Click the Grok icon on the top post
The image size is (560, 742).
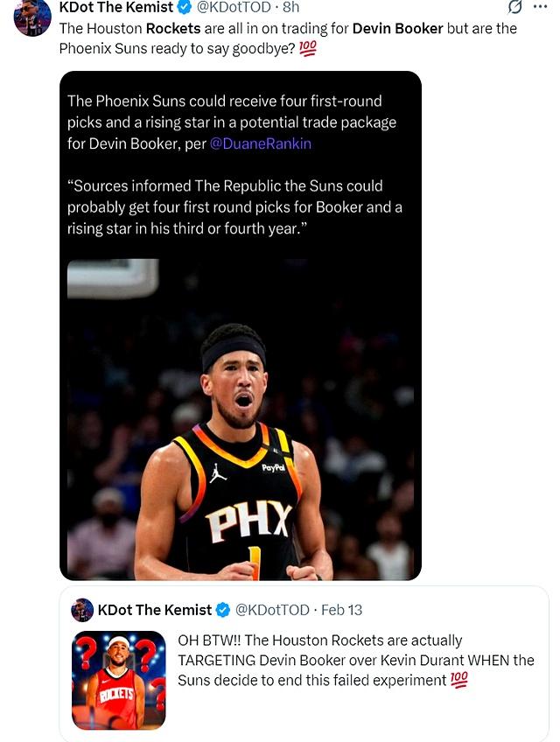(514, 8)
